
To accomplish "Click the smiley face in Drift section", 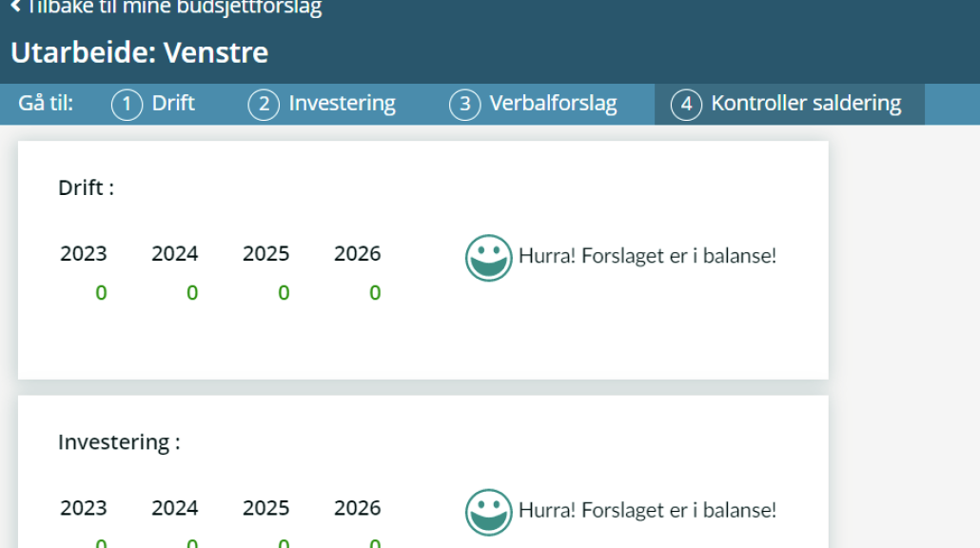I will click(x=489, y=258).
